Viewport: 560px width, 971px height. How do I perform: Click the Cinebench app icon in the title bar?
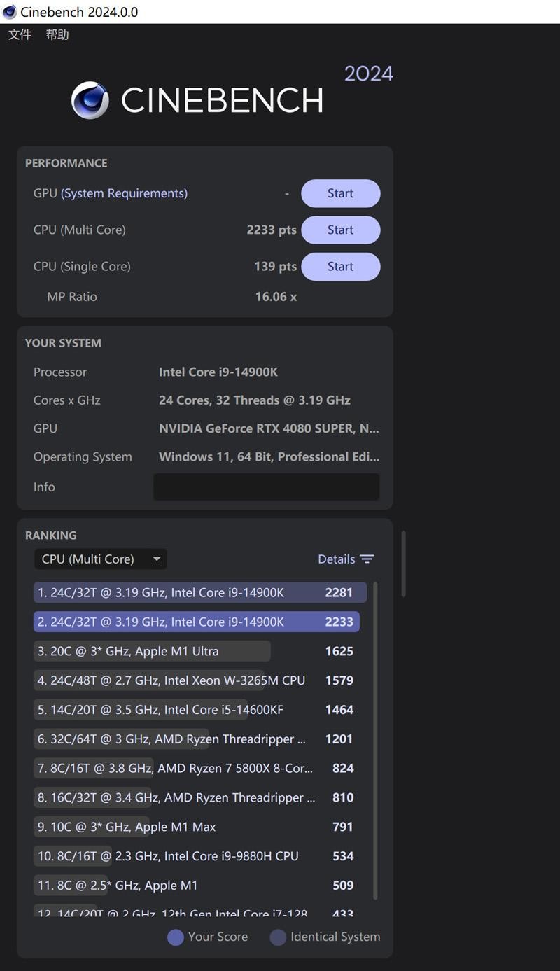[9, 12]
